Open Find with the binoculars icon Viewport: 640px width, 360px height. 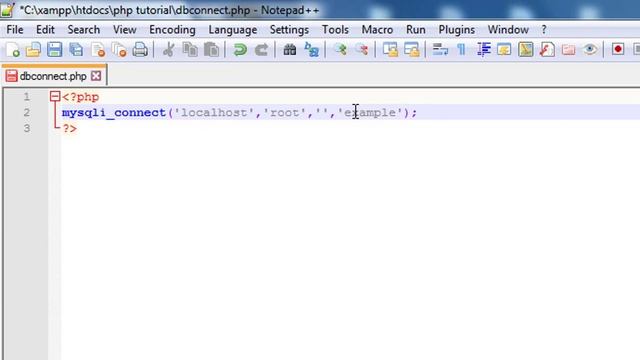(x=290, y=50)
